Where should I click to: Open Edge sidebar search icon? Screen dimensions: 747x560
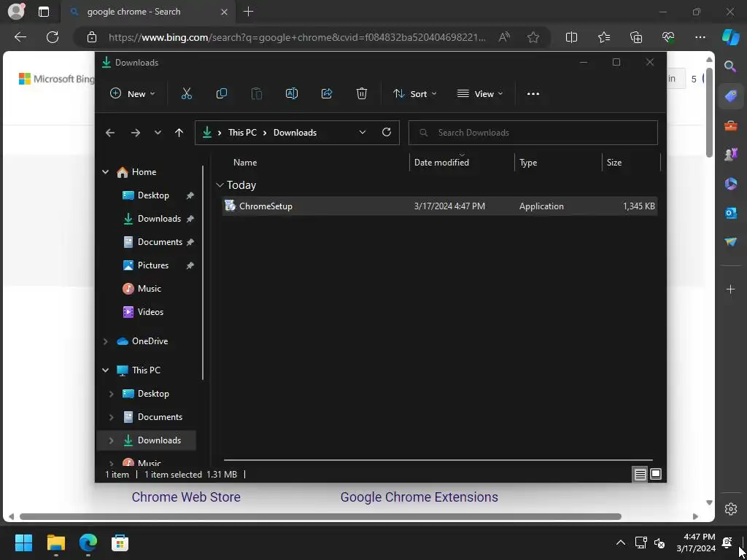(730, 66)
